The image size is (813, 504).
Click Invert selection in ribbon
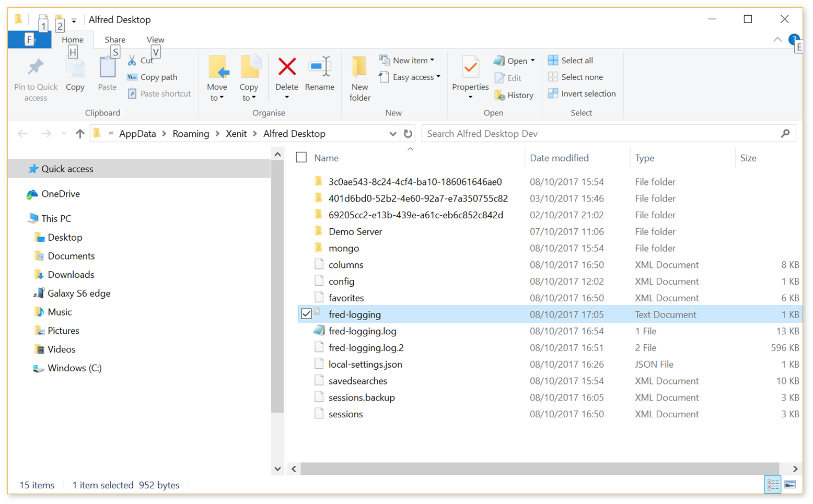(x=582, y=94)
